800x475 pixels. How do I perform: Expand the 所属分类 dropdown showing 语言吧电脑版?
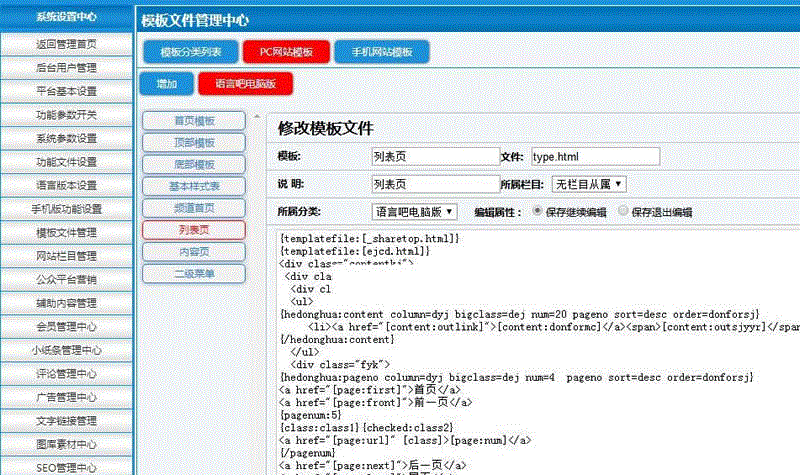pos(414,212)
